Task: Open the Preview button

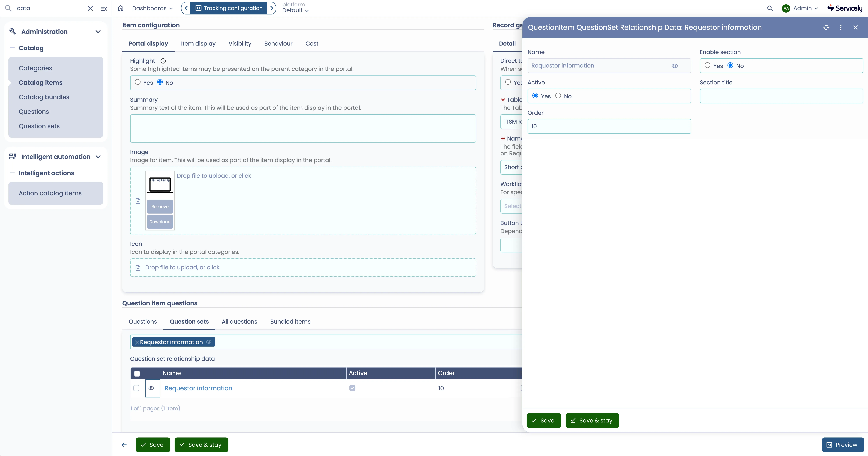Action: [x=843, y=445]
